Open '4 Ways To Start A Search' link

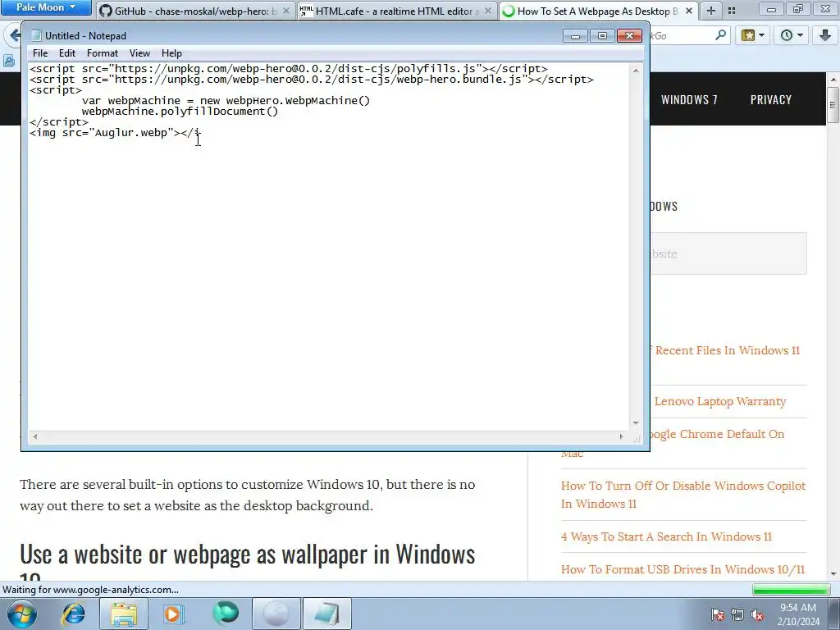click(666, 536)
